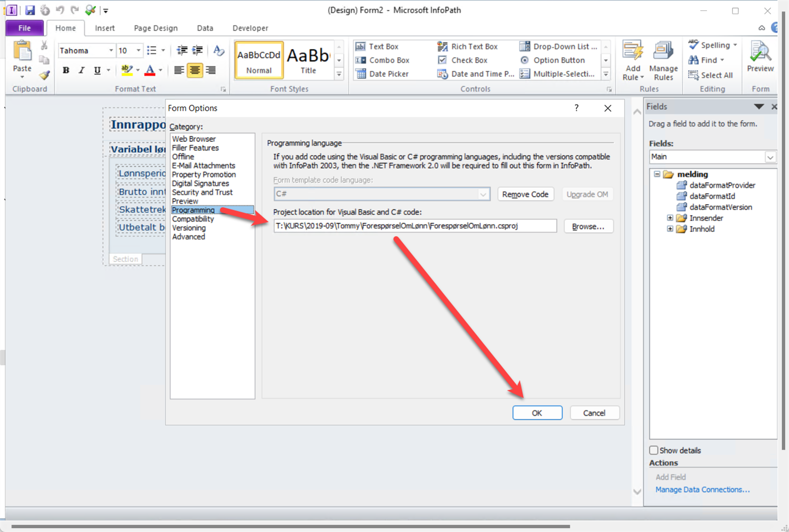Insert a Rich Text Box control
Screen dimensions: 789x532
pyautogui.click(x=468, y=47)
